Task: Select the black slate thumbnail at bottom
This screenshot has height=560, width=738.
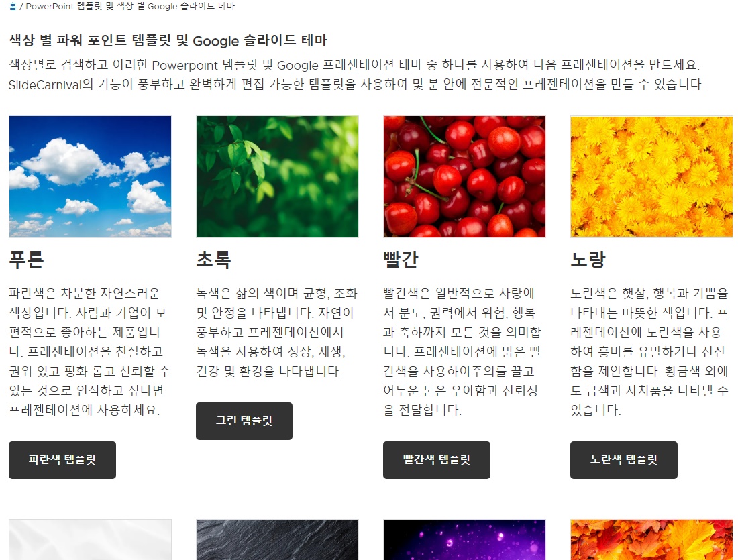Action: (x=277, y=540)
